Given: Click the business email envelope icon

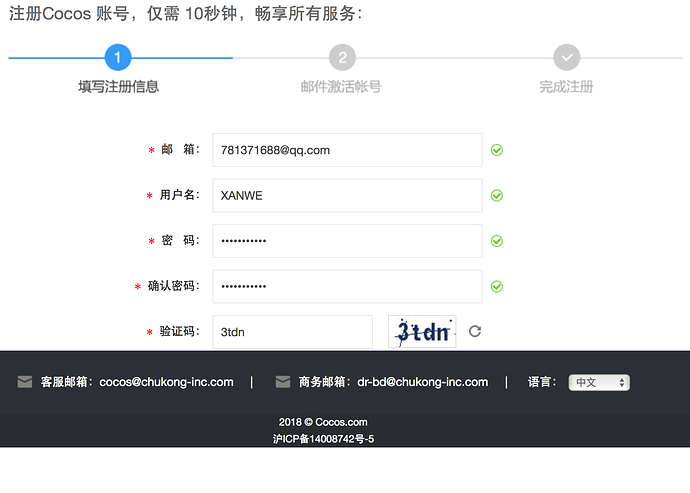Looking at the screenshot, I should click(283, 382).
